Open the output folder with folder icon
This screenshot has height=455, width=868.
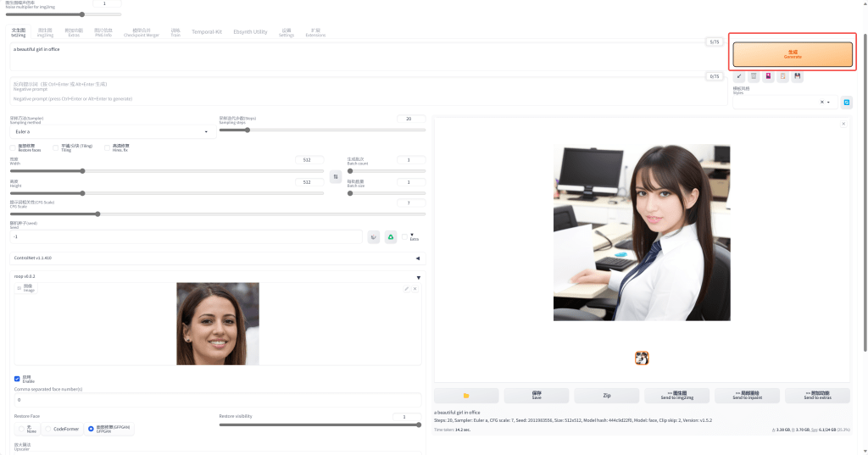(x=466, y=396)
